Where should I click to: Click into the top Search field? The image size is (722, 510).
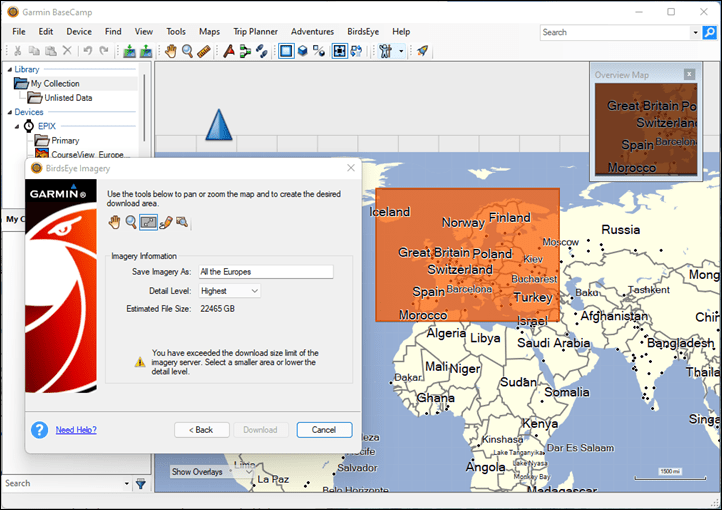[x=616, y=32]
